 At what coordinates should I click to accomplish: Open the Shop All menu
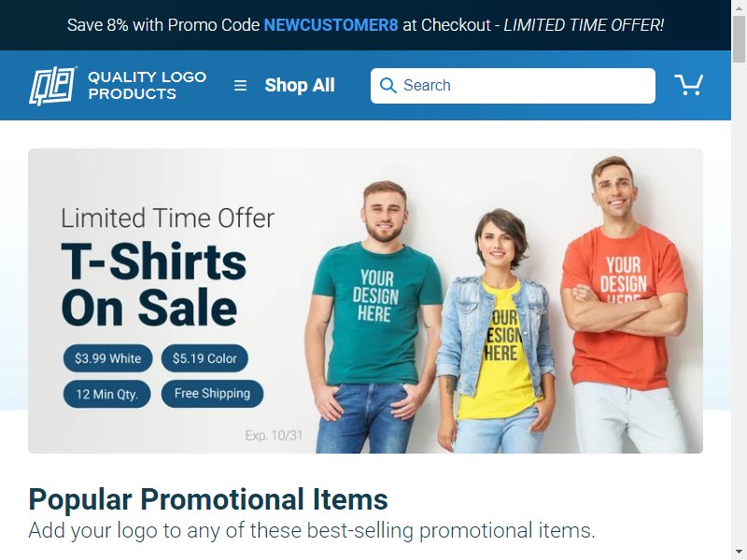[300, 86]
